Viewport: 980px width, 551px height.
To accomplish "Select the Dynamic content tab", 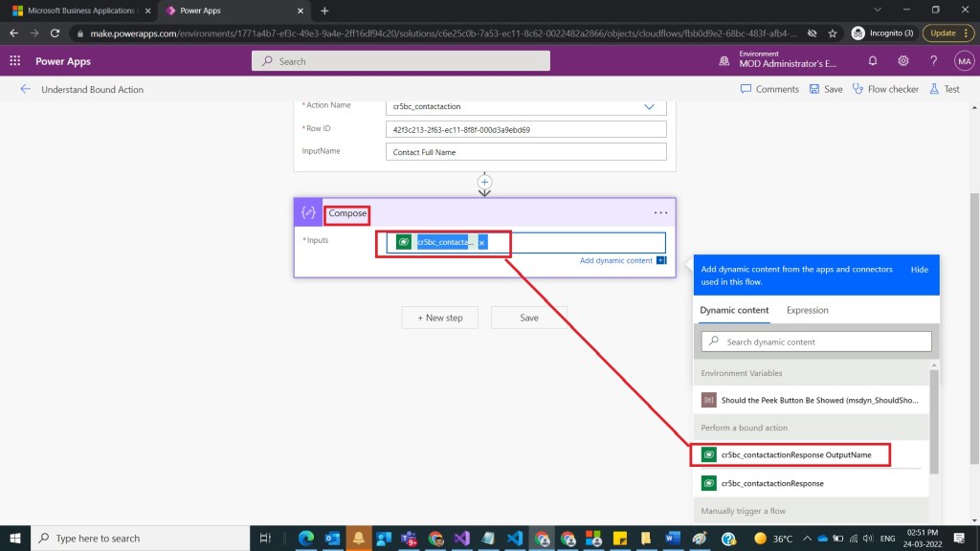I will point(734,310).
